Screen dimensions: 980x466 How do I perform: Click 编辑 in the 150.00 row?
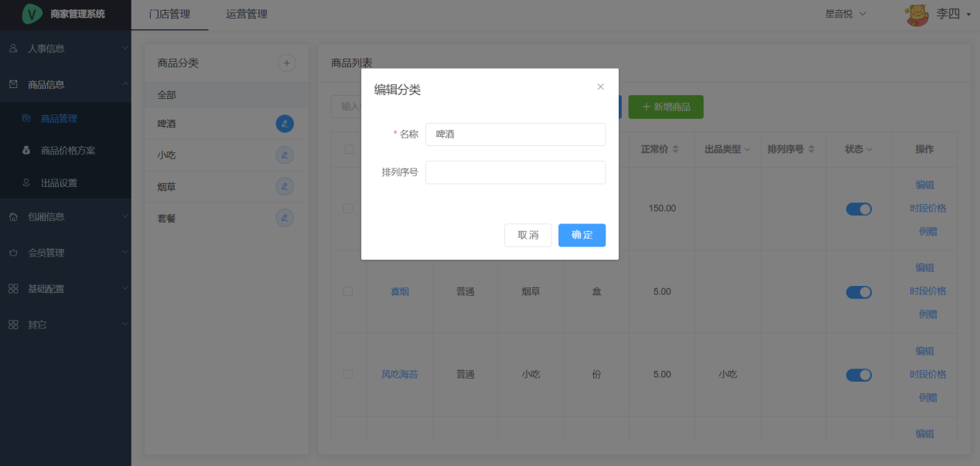[925, 185]
